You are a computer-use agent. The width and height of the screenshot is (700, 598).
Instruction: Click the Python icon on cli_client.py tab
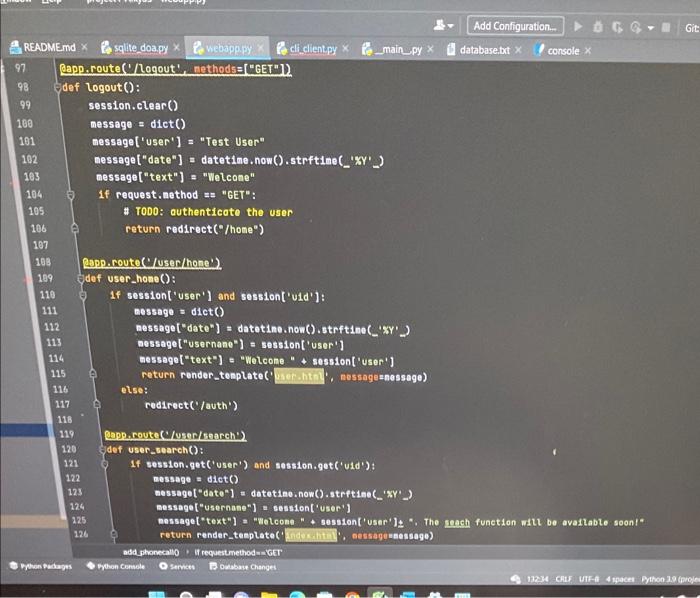pos(282,48)
